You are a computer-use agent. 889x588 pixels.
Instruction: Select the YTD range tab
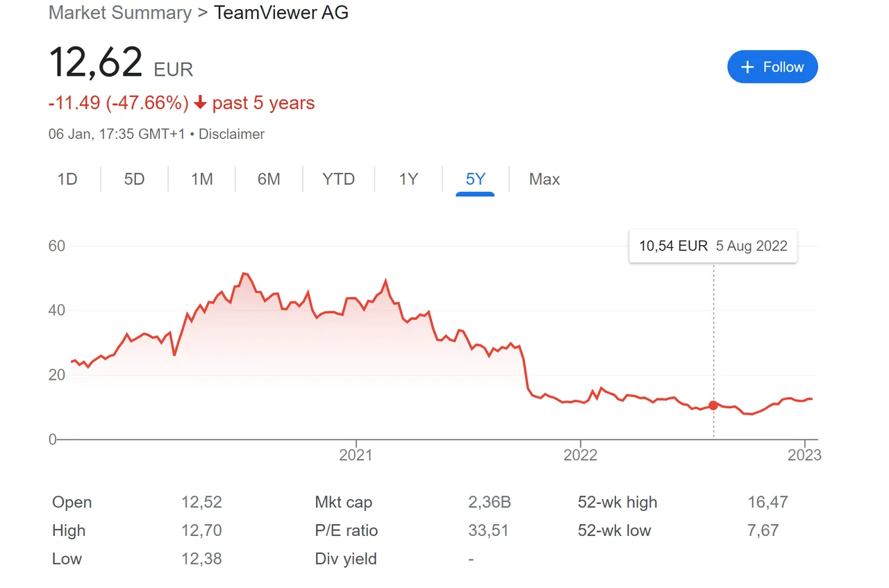click(338, 179)
